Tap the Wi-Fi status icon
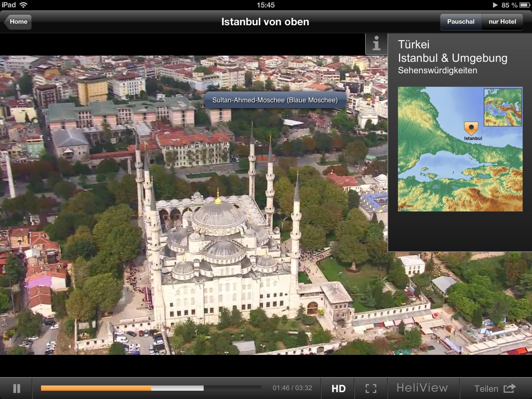Image resolution: width=532 pixels, height=399 pixels. point(24,5)
